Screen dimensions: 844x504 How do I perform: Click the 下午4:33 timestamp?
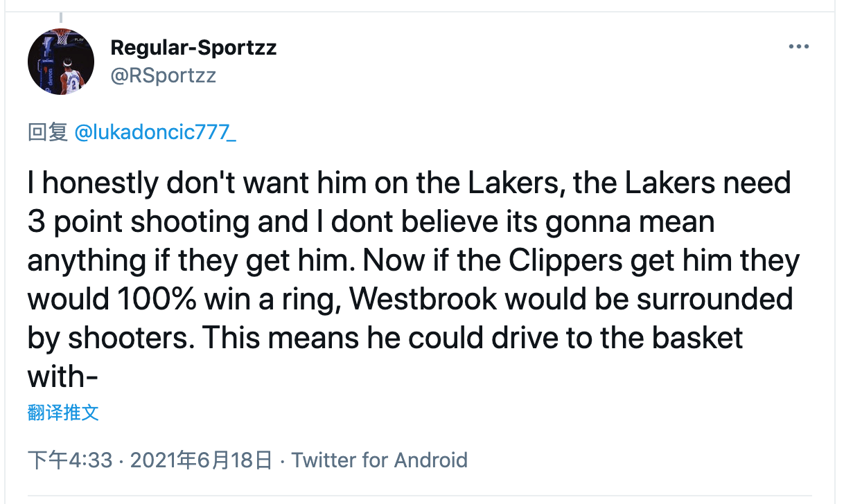pos(69,460)
